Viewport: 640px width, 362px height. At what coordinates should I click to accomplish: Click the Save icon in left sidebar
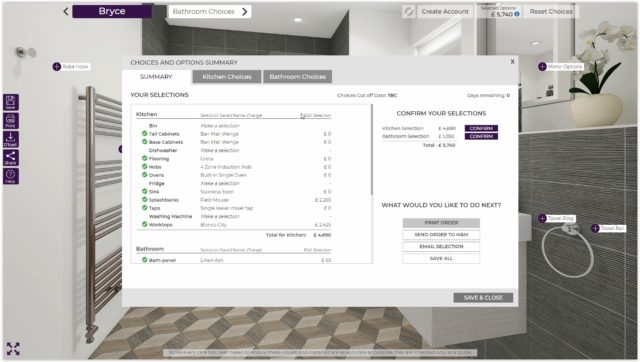(x=11, y=102)
